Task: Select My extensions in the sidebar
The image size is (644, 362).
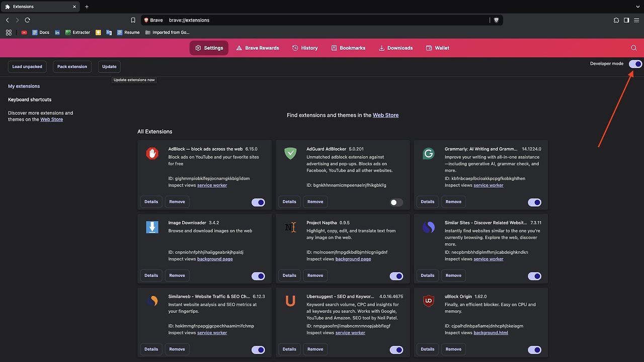Action: pos(24,86)
